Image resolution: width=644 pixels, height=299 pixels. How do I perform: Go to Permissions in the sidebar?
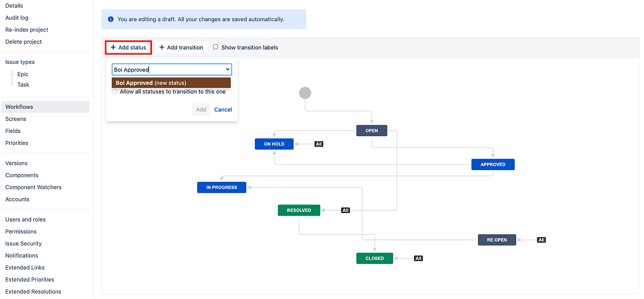(x=21, y=232)
